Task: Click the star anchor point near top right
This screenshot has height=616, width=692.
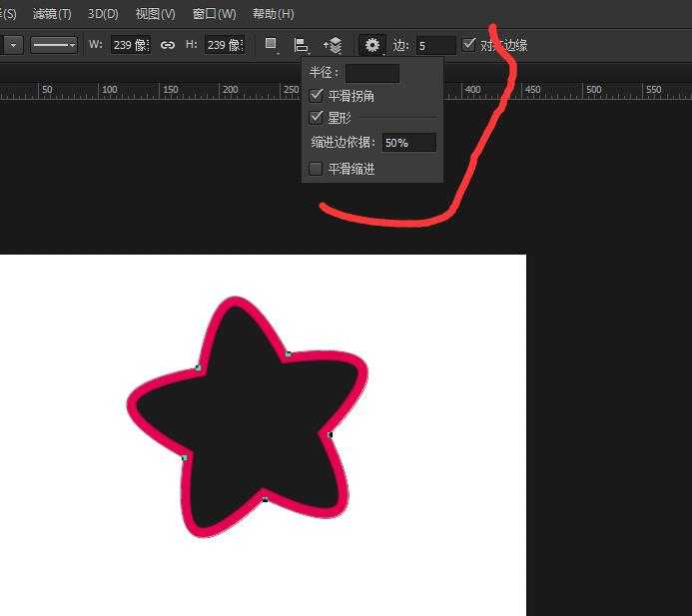Action: tap(289, 353)
